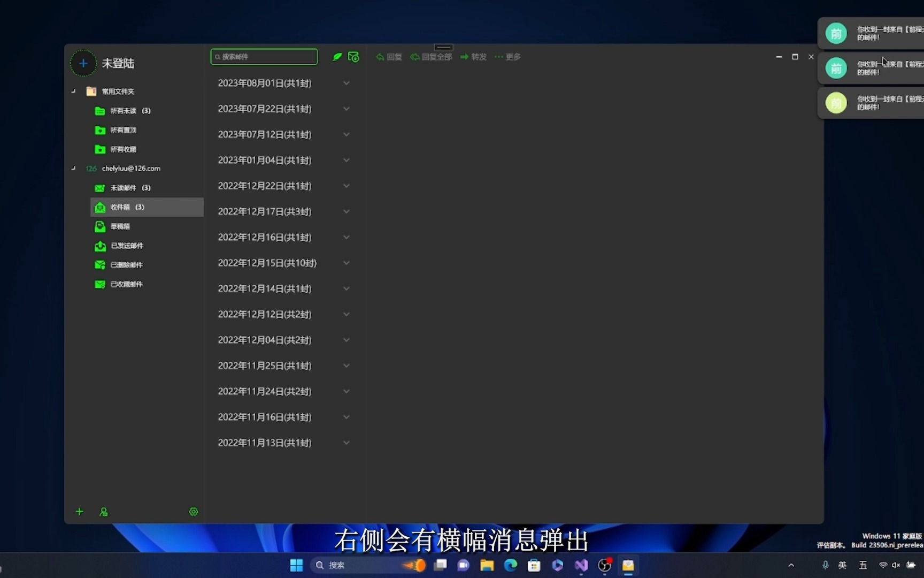Click the 2022年12月04日(共2封) row text
The width and height of the screenshot is (924, 578).
pos(265,340)
